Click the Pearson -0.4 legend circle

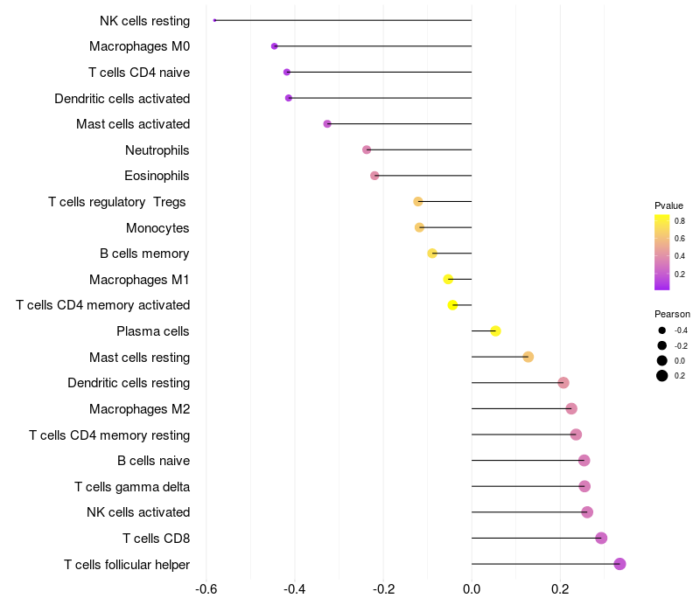click(x=662, y=330)
